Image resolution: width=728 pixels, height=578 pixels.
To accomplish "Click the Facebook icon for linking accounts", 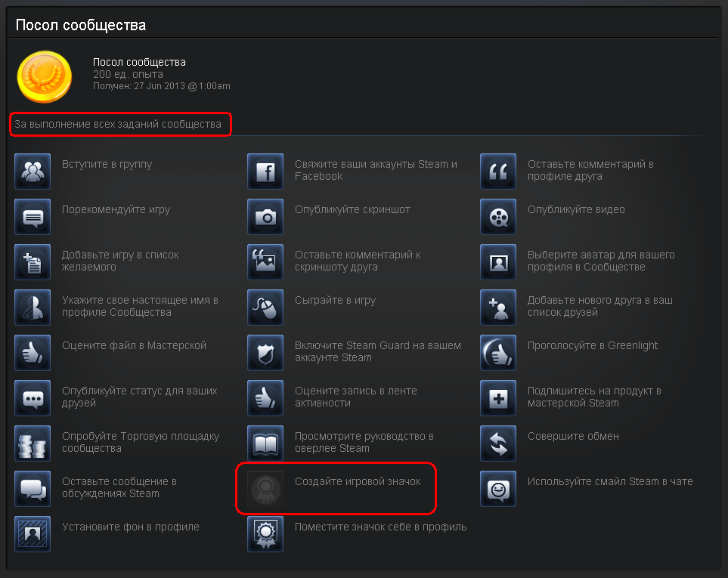I will 265,172.
